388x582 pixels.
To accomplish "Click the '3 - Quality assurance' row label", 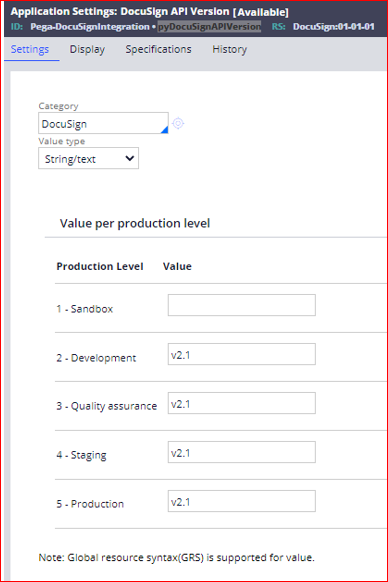I will [x=107, y=406].
